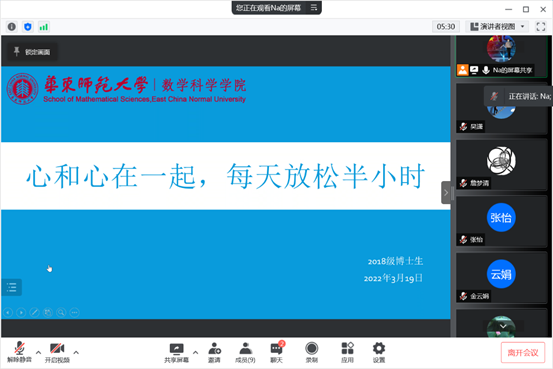Open the Apps grid icon
553x369 pixels.
[347, 352]
